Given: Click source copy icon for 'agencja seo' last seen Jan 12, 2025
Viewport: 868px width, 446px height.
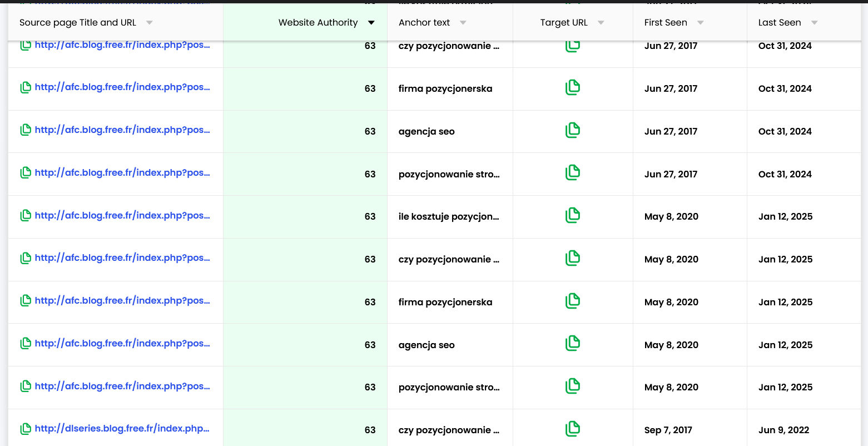Looking at the screenshot, I should [26, 344].
